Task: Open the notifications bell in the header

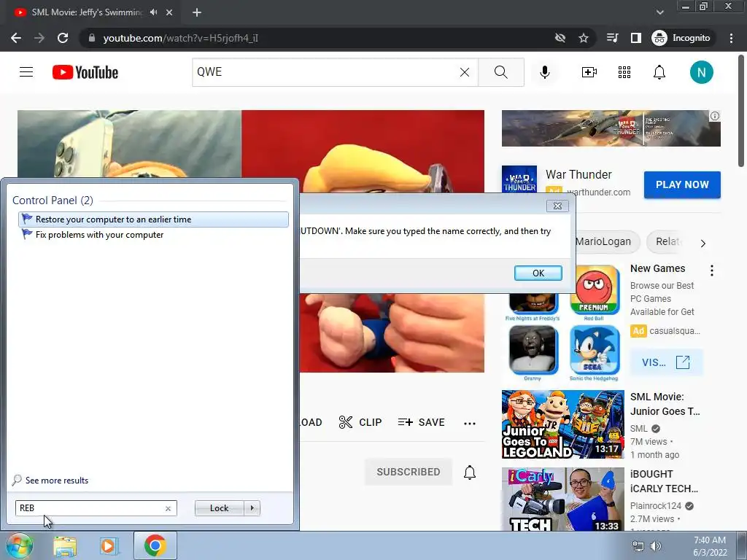Action: point(659,72)
